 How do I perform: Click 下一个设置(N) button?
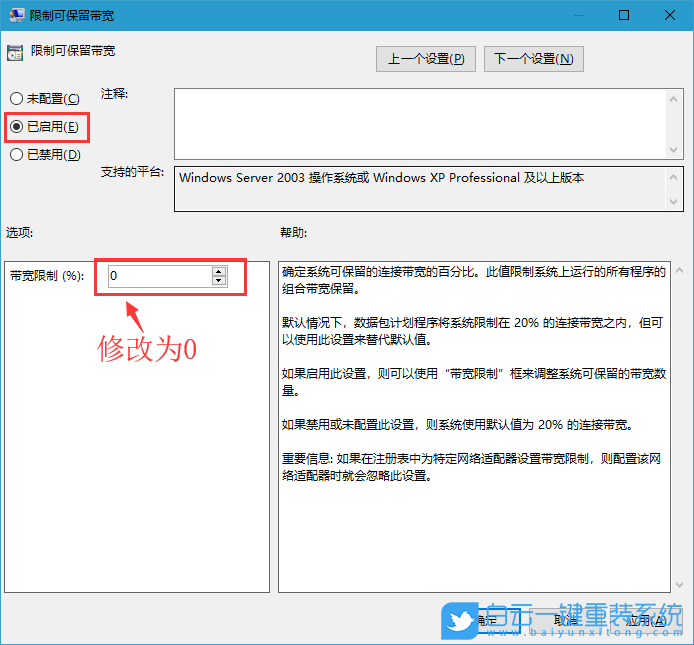(x=534, y=59)
